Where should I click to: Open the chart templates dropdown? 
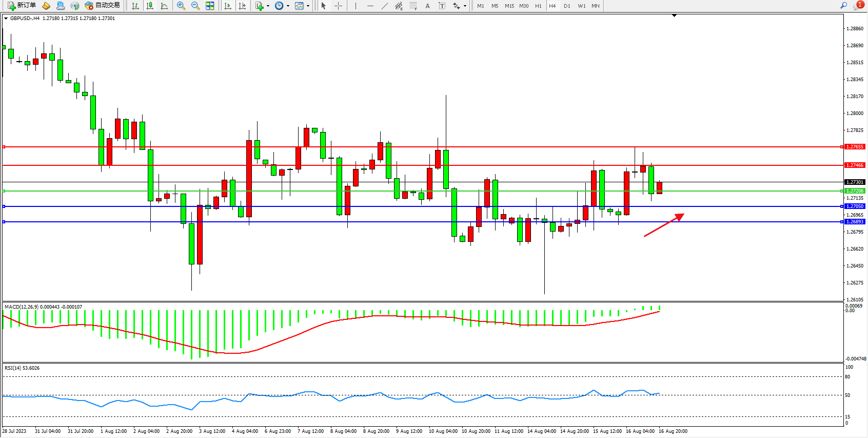[308, 6]
